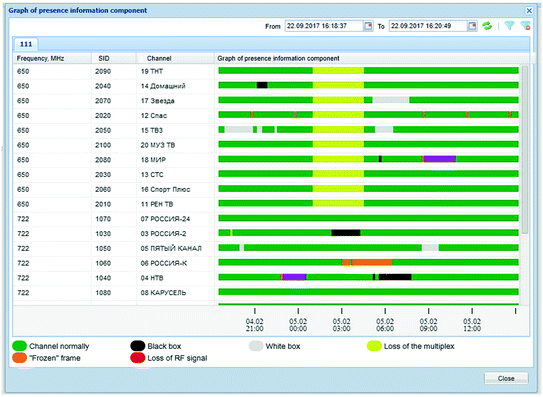Click the Close button
Screen dimensions: 543x397
point(506,378)
